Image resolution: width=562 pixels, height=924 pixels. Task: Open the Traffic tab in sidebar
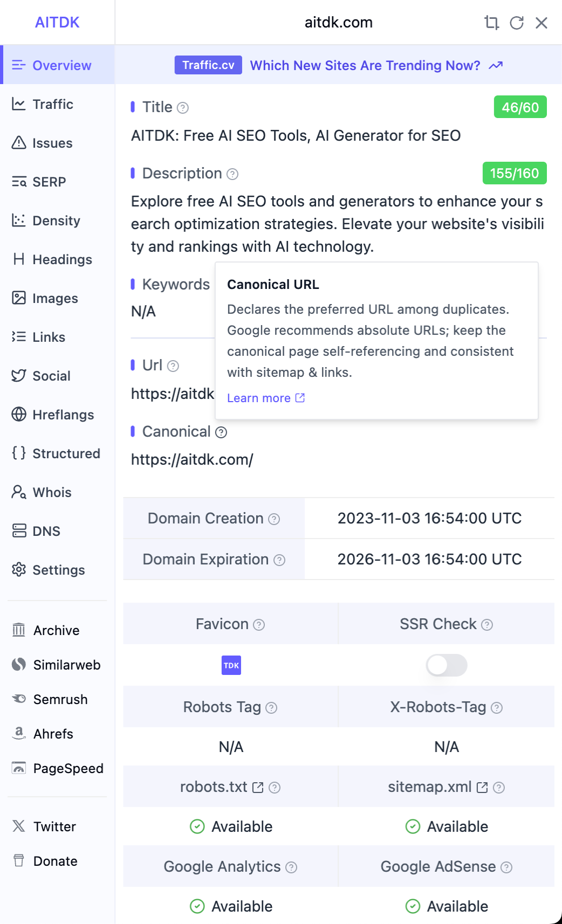click(52, 104)
